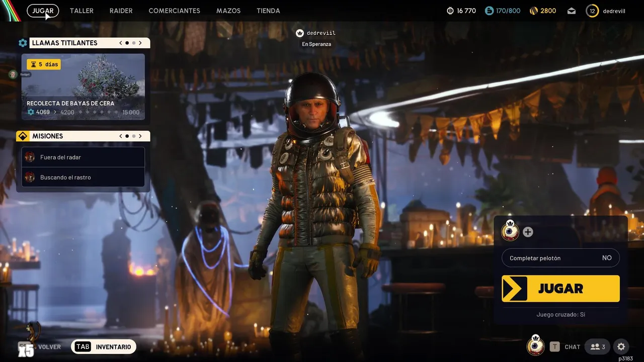Open the Recolecta de Bayas de Cera event card

pyautogui.click(x=83, y=87)
